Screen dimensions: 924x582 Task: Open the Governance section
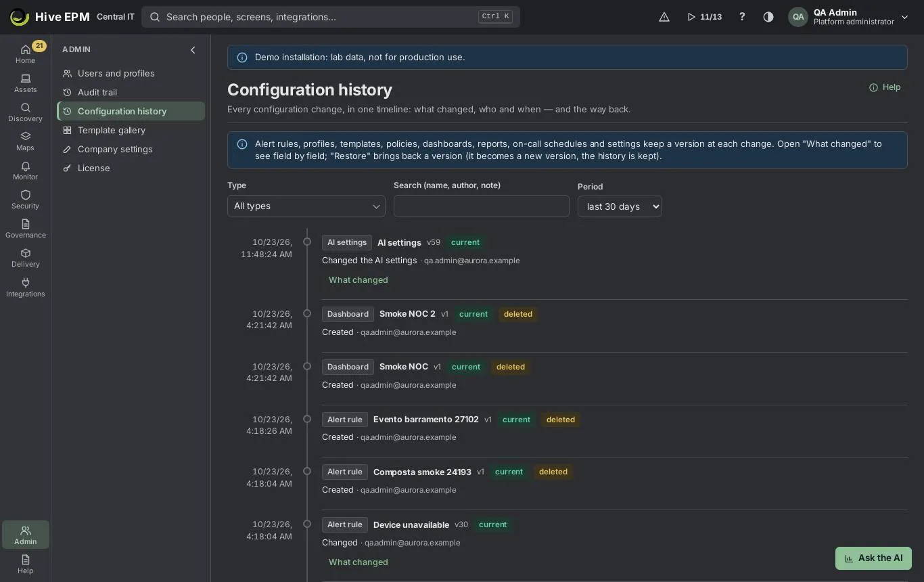[25, 229]
